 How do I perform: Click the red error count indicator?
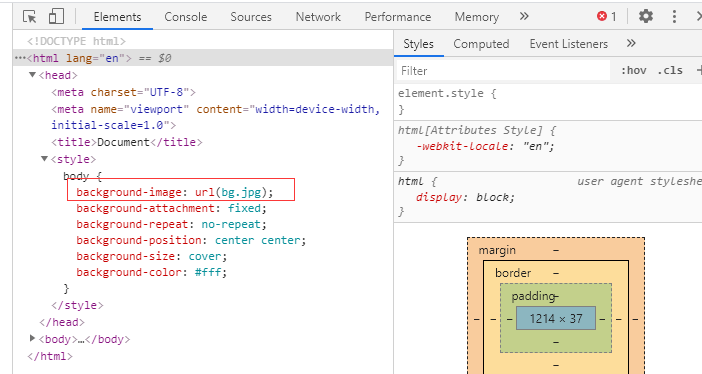607,17
